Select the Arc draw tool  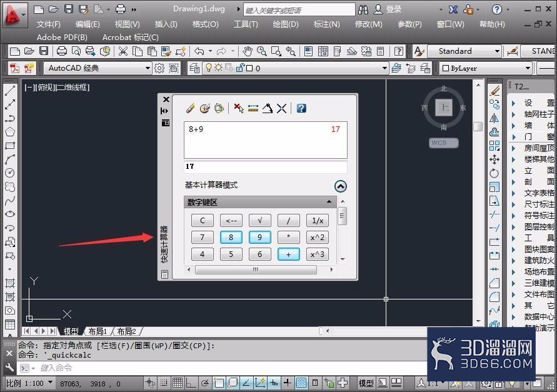click(x=9, y=159)
